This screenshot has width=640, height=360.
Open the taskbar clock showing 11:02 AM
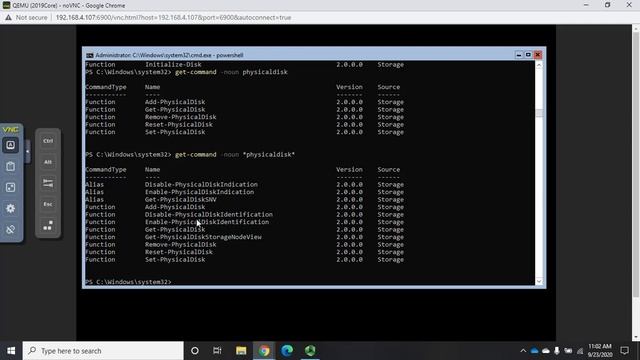pyautogui.click(x=600, y=351)
